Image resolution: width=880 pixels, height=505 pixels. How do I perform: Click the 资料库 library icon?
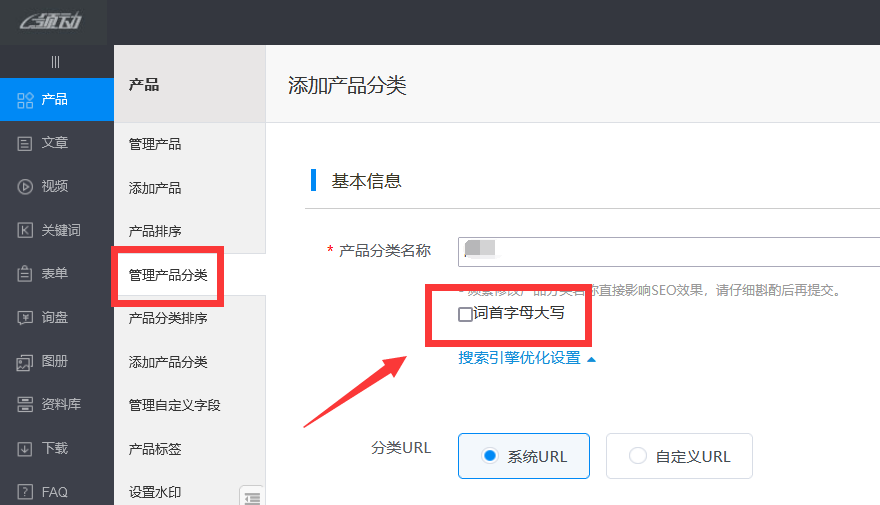click(x=25, y=404)
